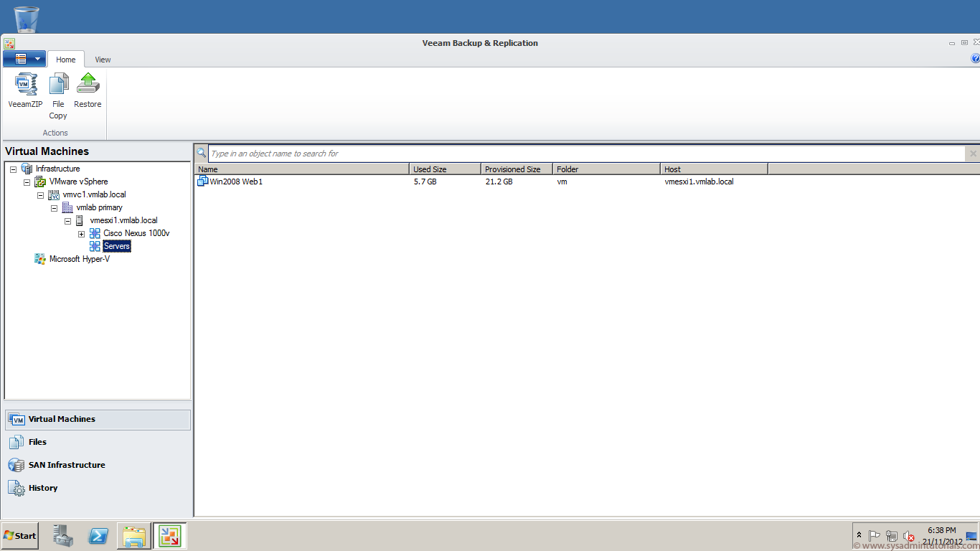Click the Windows Start button

coord(19,536)
